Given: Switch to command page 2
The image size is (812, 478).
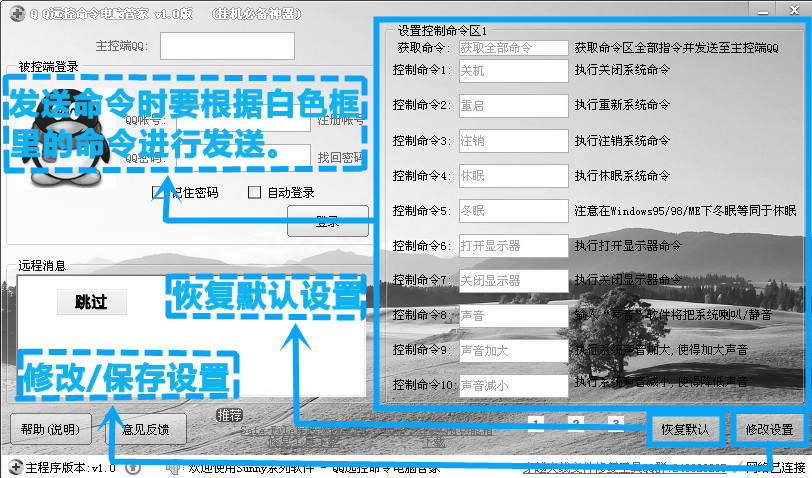Looking at the screenshot, I should pyautogui.click(x=575, y=423).
